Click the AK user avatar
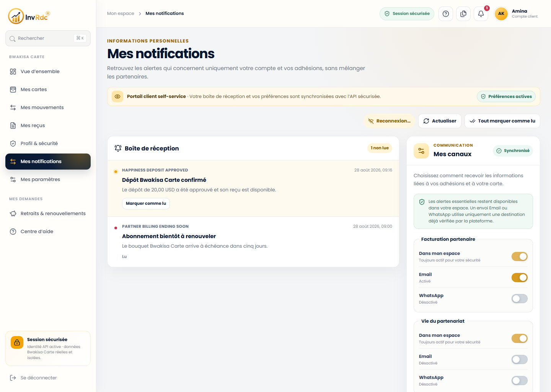This screenshot has height=392, width=551. (501, 14)
